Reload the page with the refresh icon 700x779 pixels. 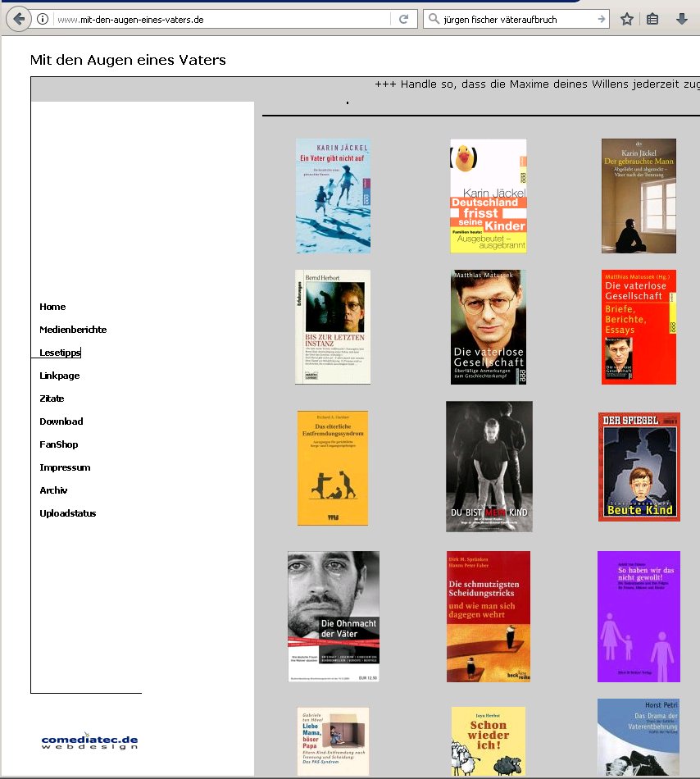(403, 19)
